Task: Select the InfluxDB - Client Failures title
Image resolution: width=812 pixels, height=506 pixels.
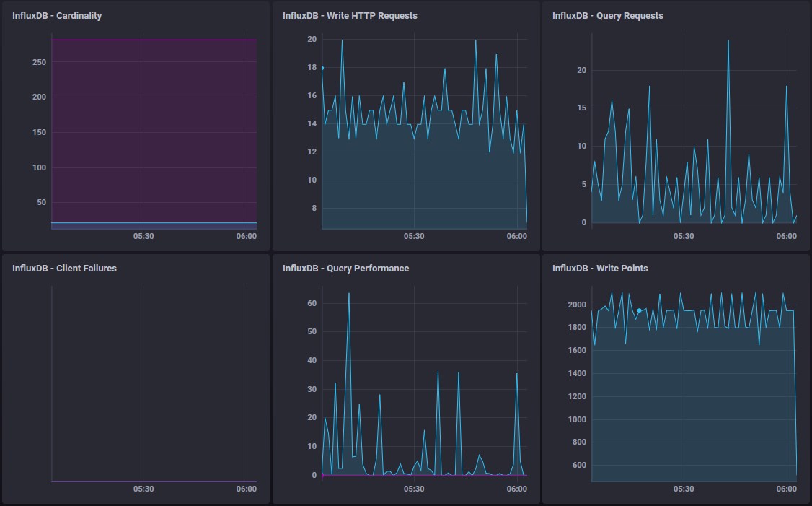Action: click(x=64, y=268)
